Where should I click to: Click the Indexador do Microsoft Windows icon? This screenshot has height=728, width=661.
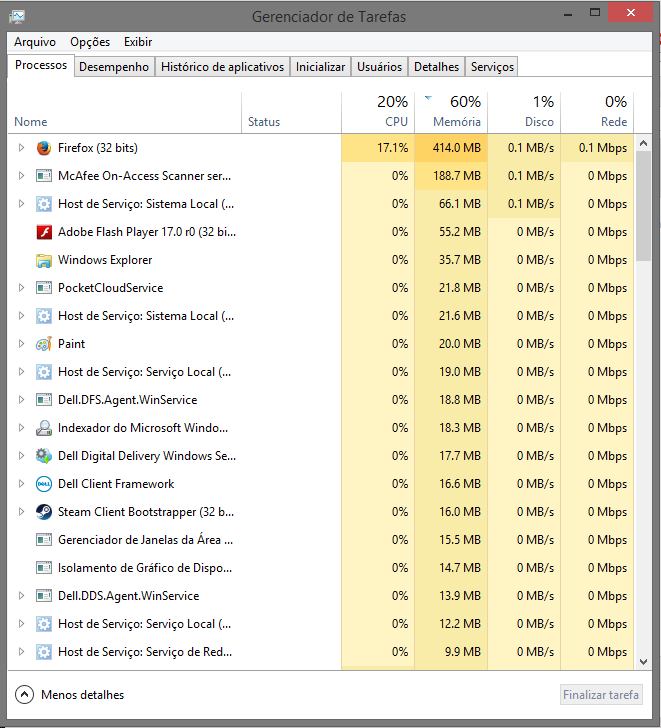coord(44,428)
